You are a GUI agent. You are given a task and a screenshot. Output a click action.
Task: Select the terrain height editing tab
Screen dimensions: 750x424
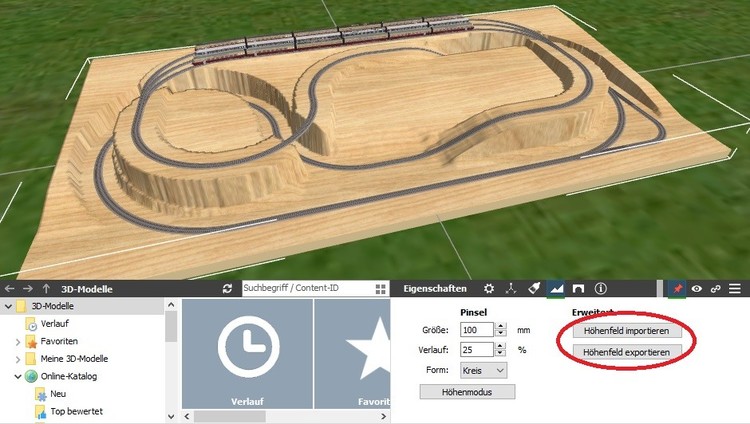[556, 289]
